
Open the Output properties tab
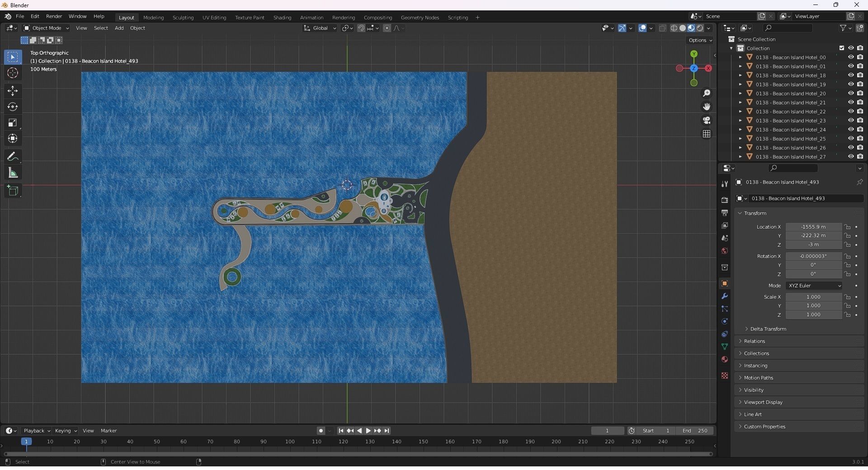(x=725, y=212)
